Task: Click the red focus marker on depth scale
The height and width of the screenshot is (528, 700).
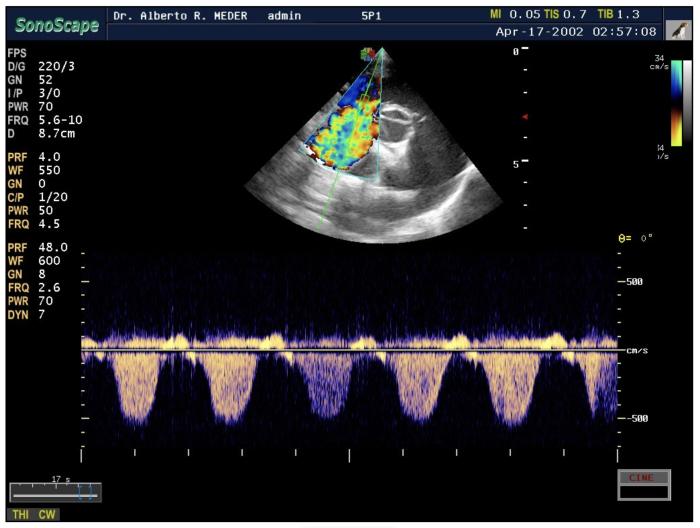Action: coord(526,117)
